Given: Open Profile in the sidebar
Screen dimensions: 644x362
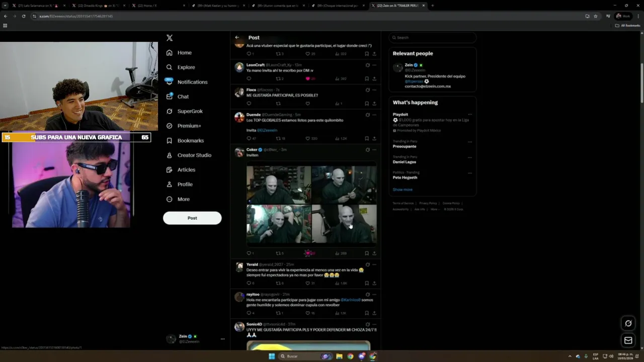Looking at the screenshot, I should pos(180,185).
